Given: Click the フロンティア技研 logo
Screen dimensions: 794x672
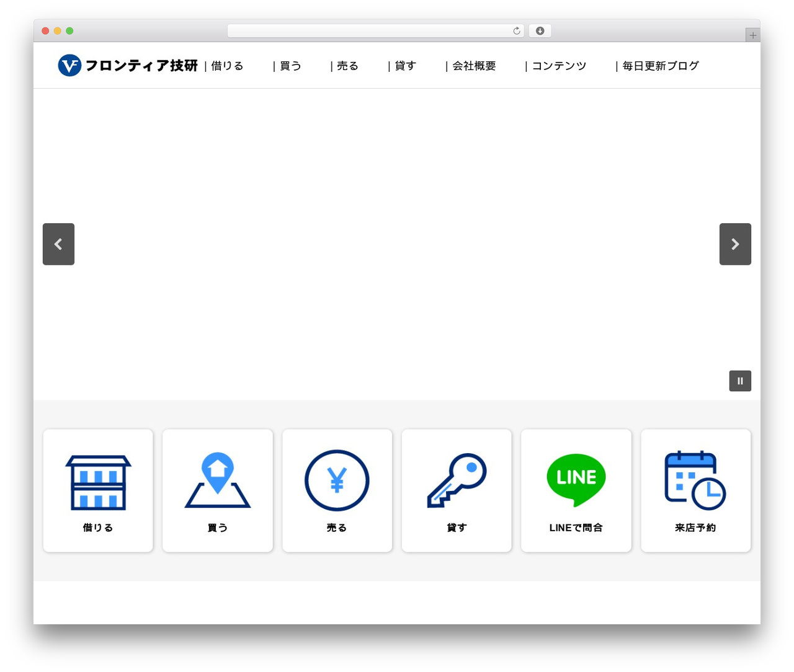Looking at the screenshot, I should (x=128, y=65).
